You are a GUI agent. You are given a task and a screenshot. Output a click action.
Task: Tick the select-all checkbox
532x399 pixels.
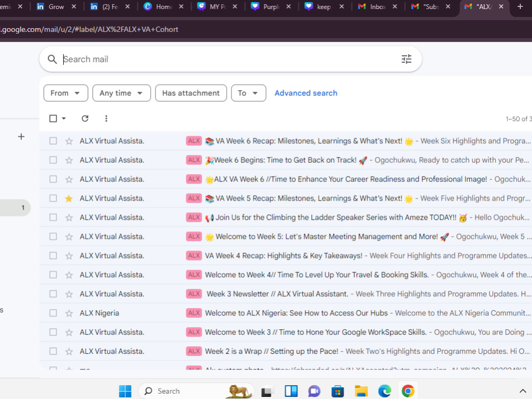click(x=53, y=119)
